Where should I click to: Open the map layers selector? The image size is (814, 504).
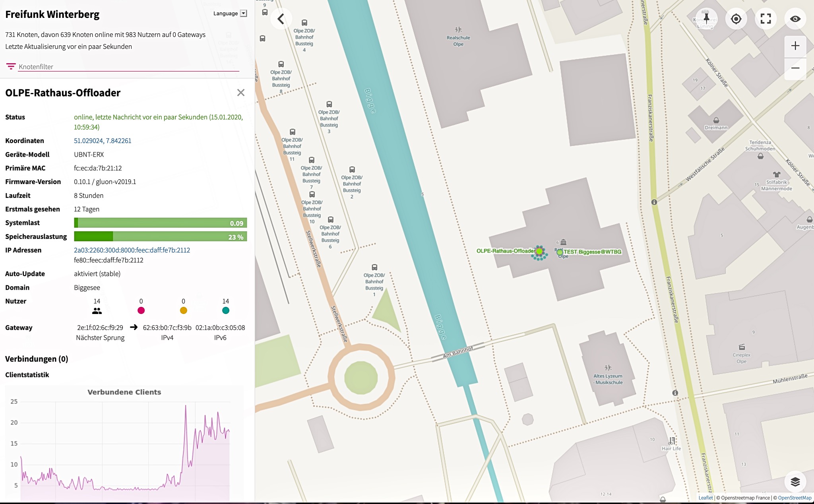(x=795, y=482)
